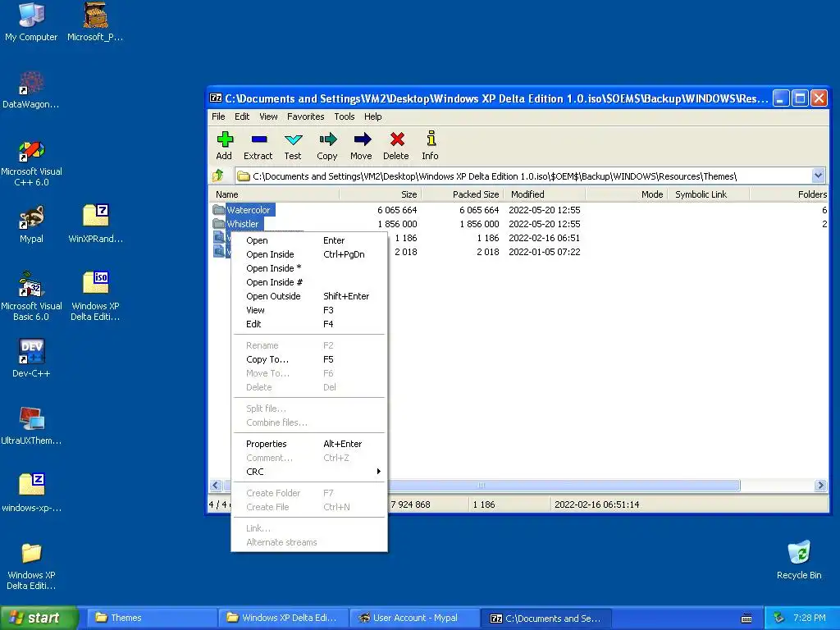Choose View F3 in context menu

[309, 310]
